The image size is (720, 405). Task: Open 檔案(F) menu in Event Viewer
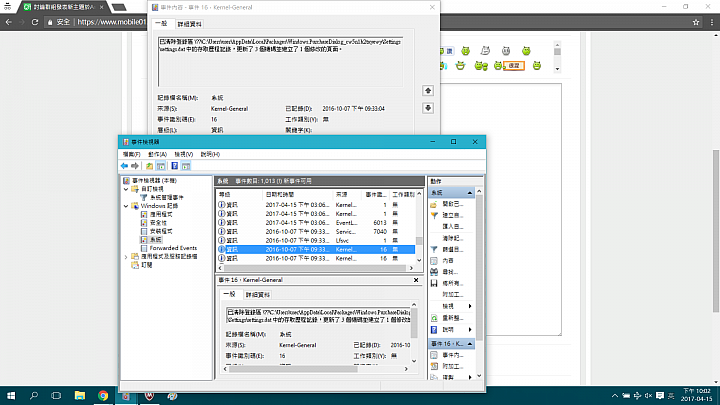pos(131,154)
